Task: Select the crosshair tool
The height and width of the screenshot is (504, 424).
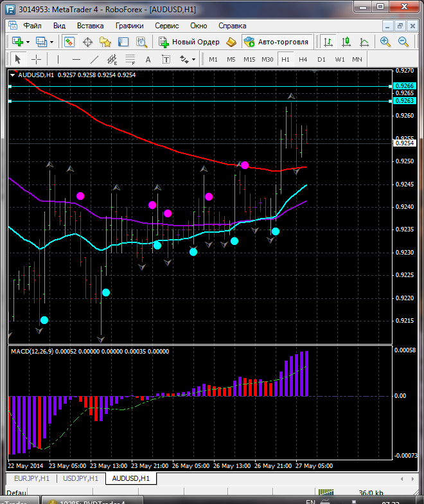Action: coord(37,59)
